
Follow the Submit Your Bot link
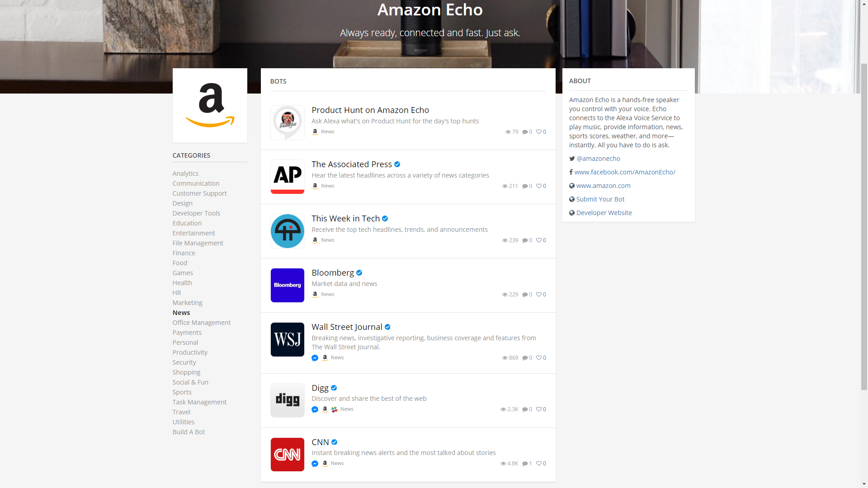pos(600,199)
